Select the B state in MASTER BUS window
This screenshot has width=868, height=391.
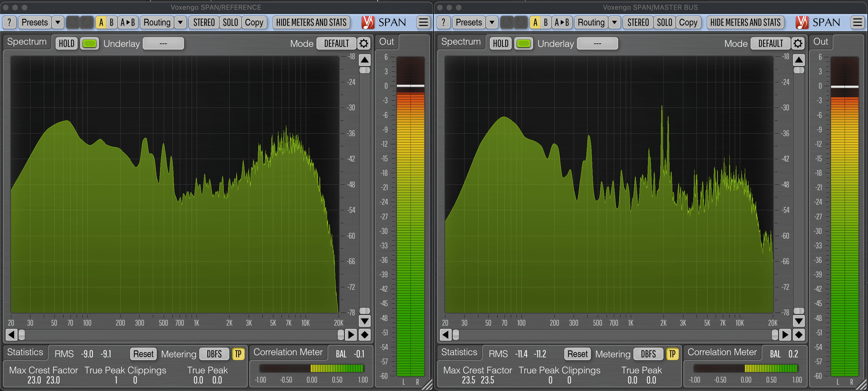coord(546,23)
